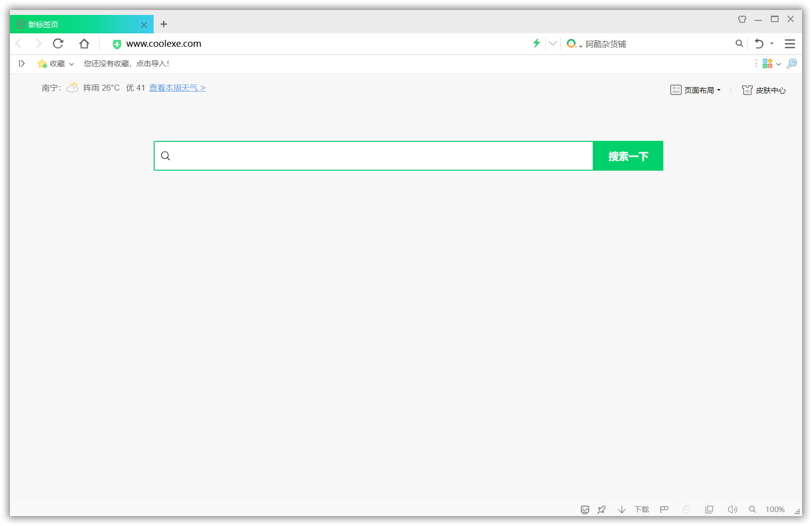Open the 页面布局 layout dropdown
Screen dimensions: 812x526
(696, 90)
